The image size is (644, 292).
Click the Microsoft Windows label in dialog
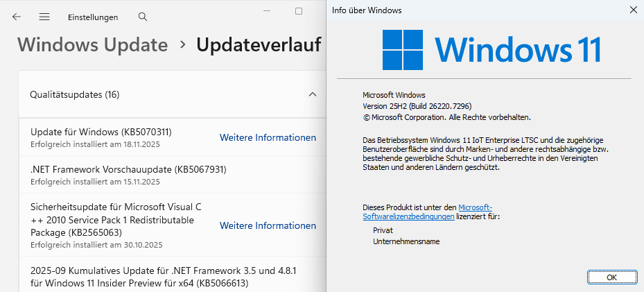394,95
